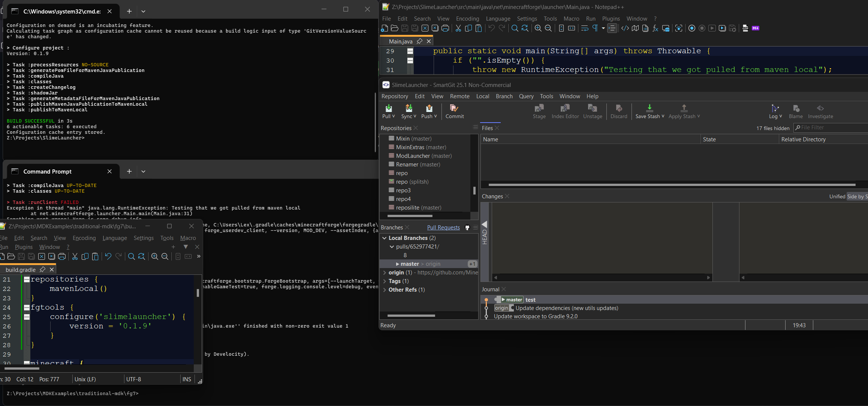Select the ModLauncher repository entry
This screenshot has width=868, height=406.
[413, 156]
